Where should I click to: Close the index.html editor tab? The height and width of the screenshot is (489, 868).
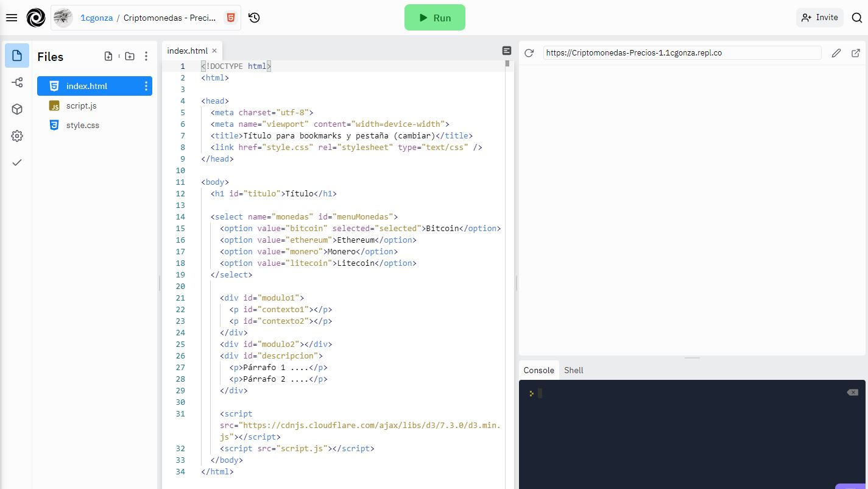[214, 51]
